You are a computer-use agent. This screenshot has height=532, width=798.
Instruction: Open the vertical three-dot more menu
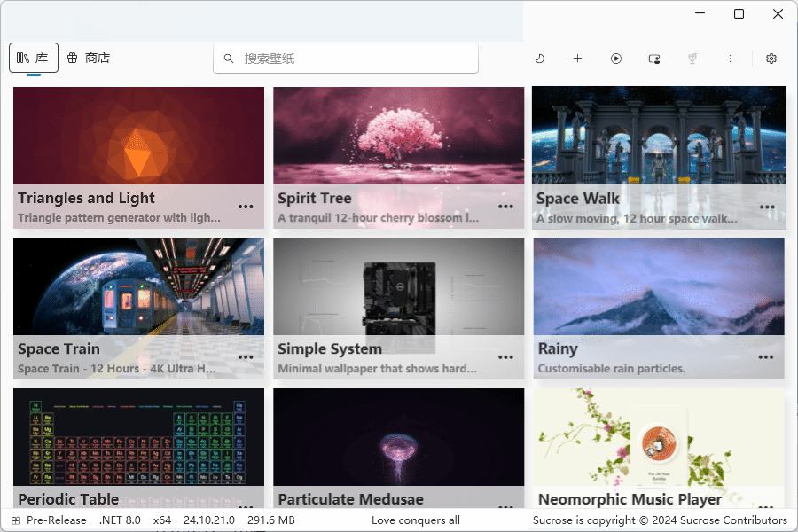coord(731,59)
